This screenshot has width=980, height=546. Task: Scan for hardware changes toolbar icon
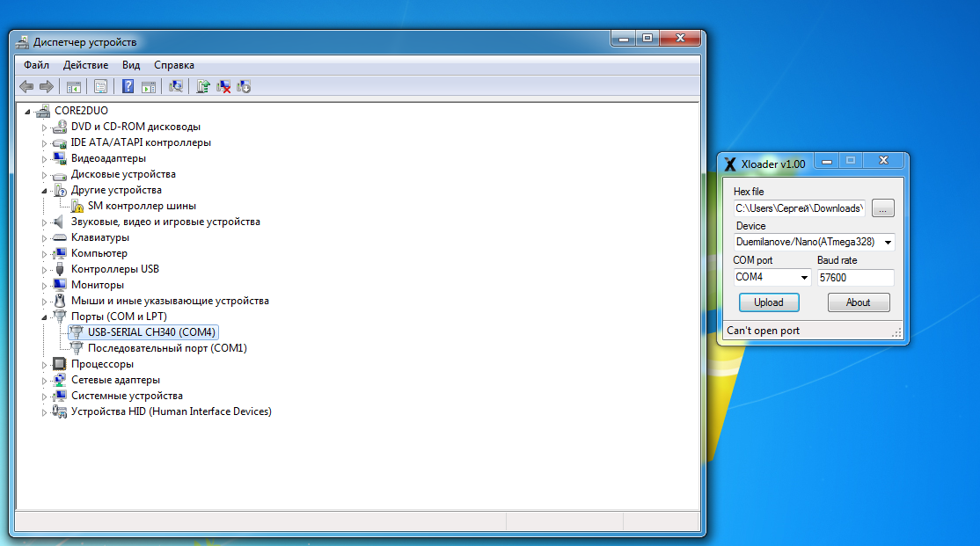176,87
